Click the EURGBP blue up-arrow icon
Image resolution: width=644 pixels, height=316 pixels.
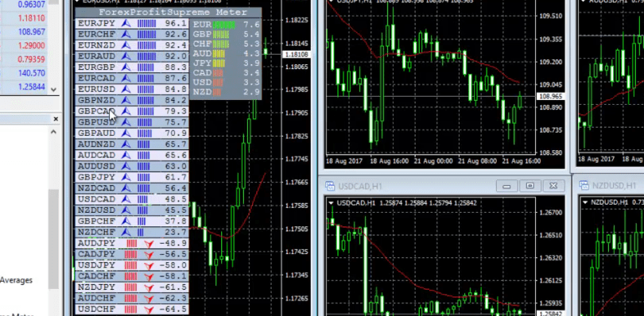pyautogui.click(x=126, y=67)
